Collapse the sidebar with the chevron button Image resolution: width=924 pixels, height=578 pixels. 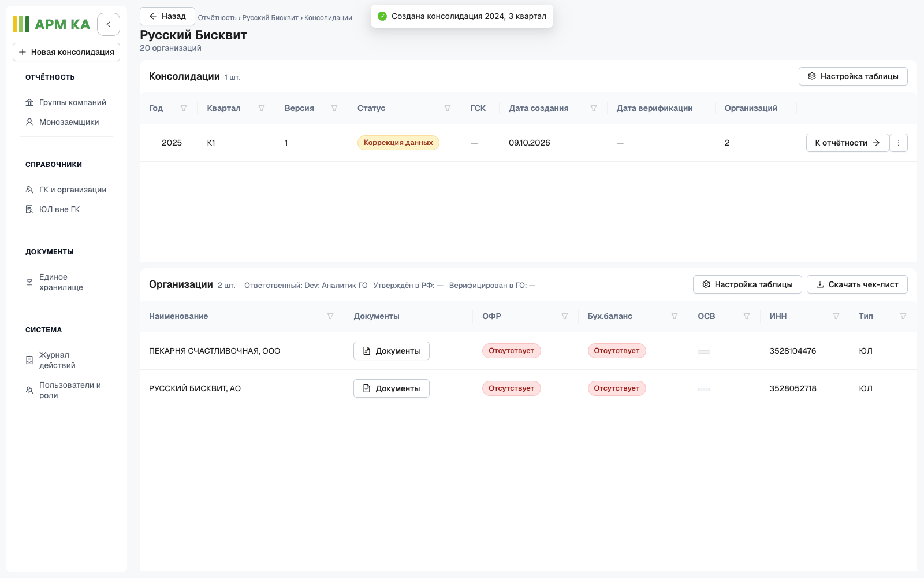[x=109, y=24]
